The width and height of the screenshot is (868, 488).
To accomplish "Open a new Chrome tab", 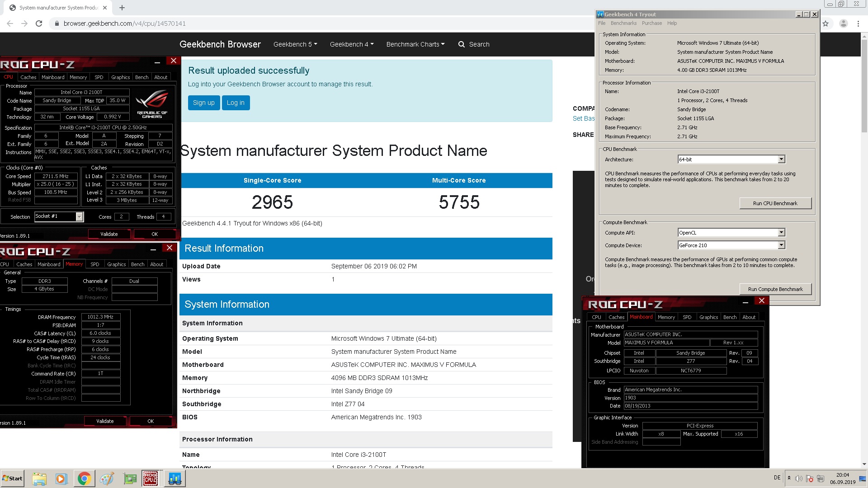I will 122,8.
